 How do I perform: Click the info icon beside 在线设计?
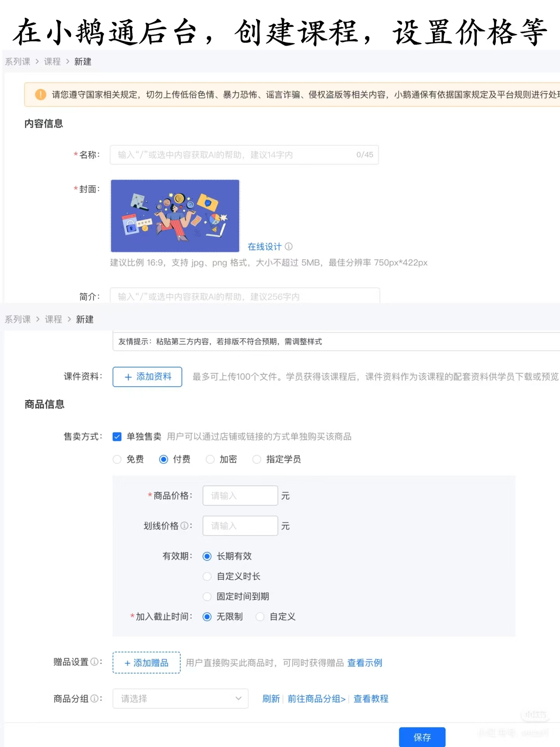click(289, 246)
